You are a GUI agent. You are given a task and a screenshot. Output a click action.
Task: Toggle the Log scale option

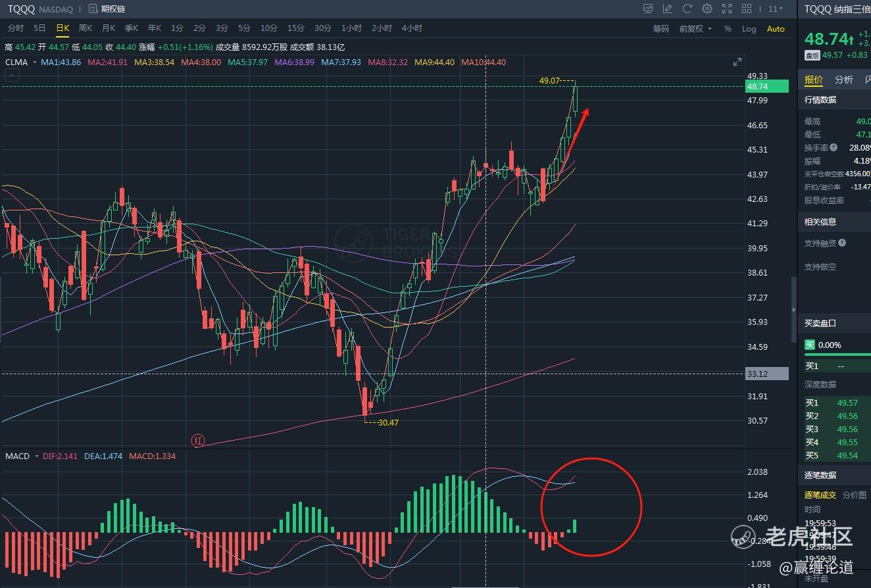click(x=749, y=29)
